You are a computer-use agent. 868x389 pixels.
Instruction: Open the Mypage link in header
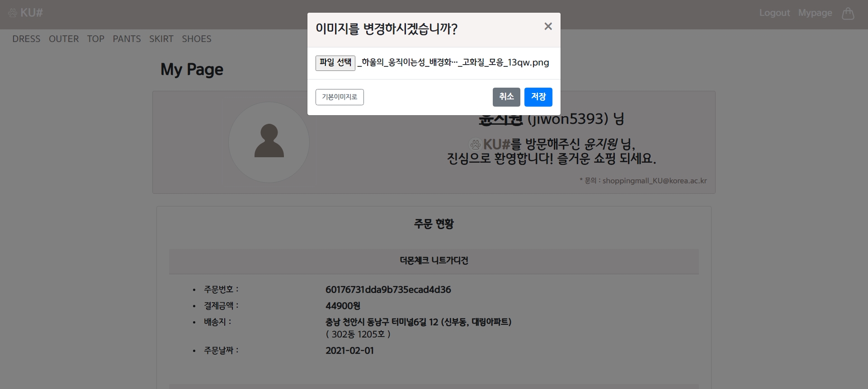(815, 13)
